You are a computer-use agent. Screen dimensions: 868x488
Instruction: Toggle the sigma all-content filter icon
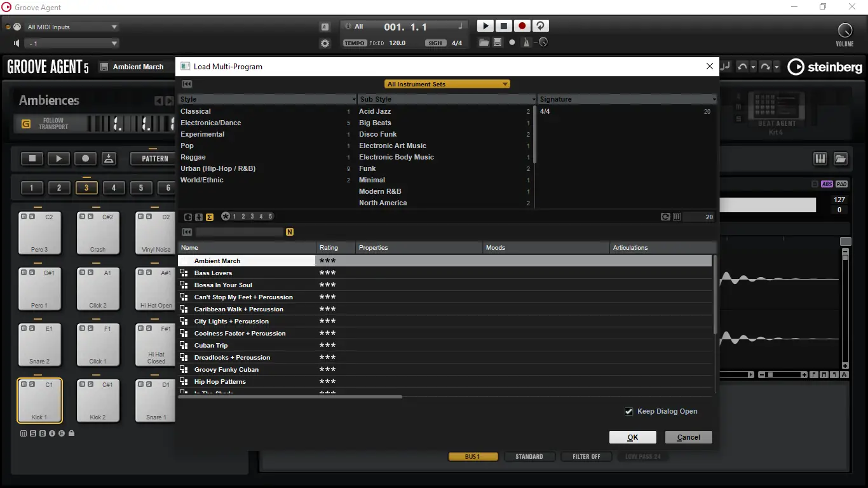[x=210, y=217]
